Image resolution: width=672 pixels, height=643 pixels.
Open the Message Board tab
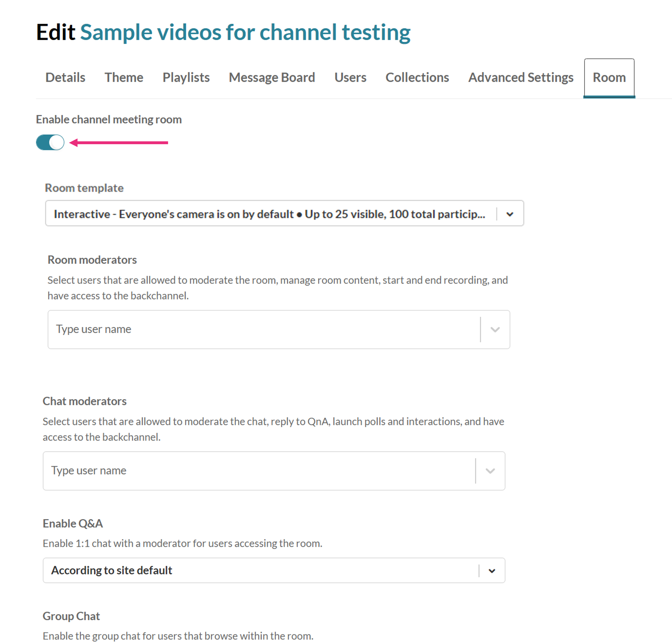[272, 77]
